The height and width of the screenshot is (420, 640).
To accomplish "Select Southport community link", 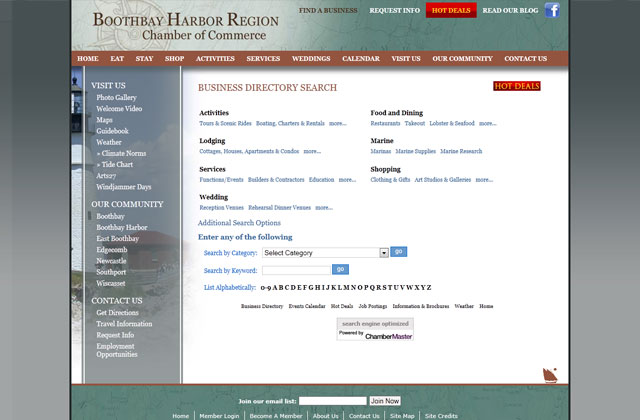I will click(111, 272).
